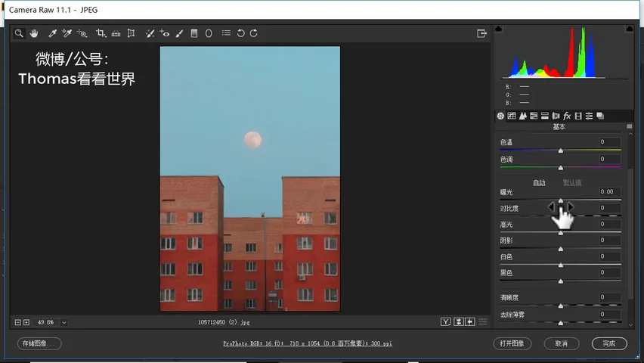Click the 对比度 contrast value field
This screenshot has height=363, width=644.
[x=609, y=208]
